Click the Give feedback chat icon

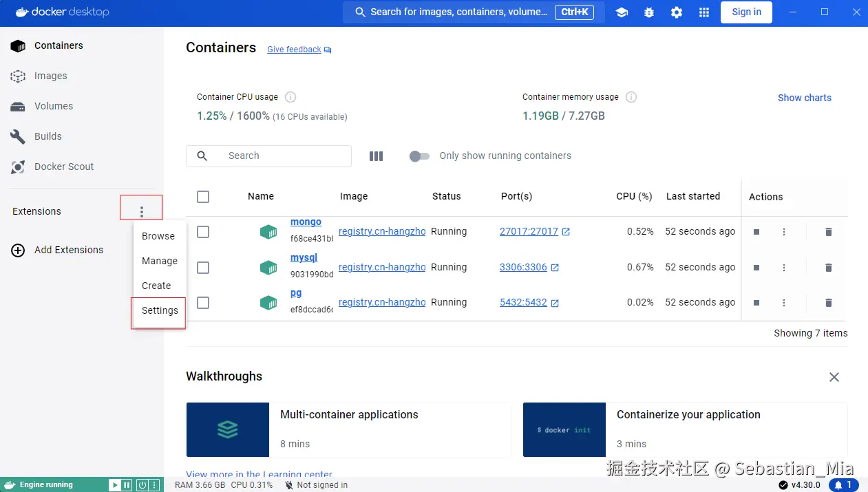pos(328,50)
